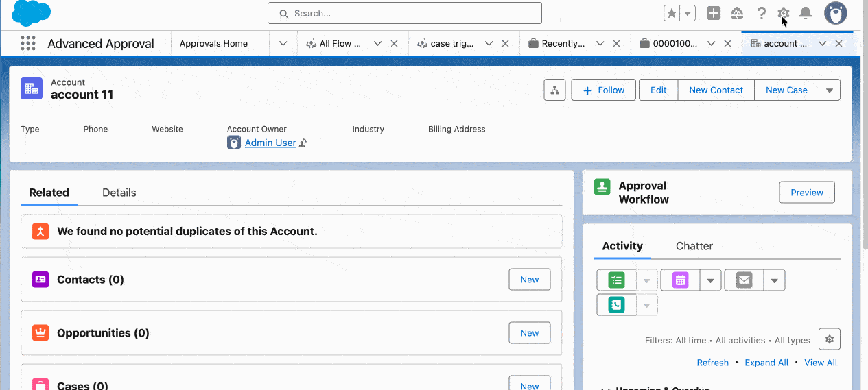This screenshot has height=390, width=868.
Task: Click the Follow button
Action: tap(604, 90)
